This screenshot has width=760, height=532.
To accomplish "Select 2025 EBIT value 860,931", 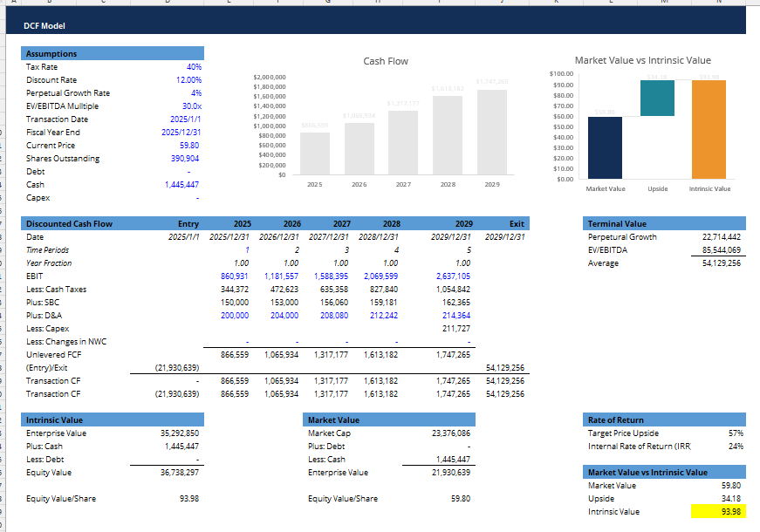I will tap(235, 276).
